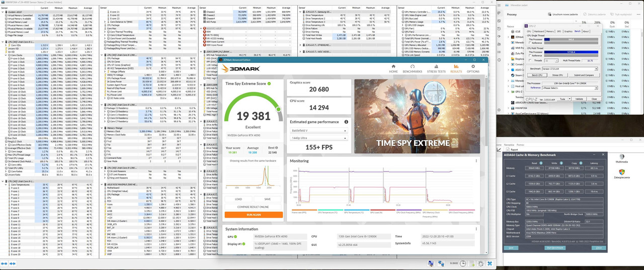
Task: Expand the IA Limit Reasons row
Action: pyautogui.click(x=105, y=171)
